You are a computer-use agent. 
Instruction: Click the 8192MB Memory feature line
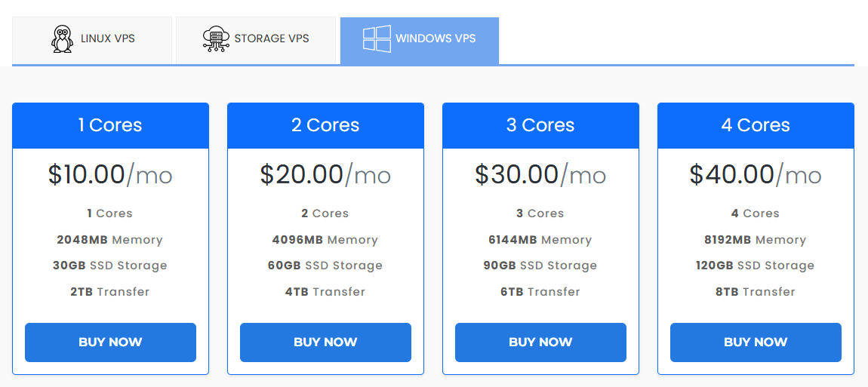coord(756,240)
